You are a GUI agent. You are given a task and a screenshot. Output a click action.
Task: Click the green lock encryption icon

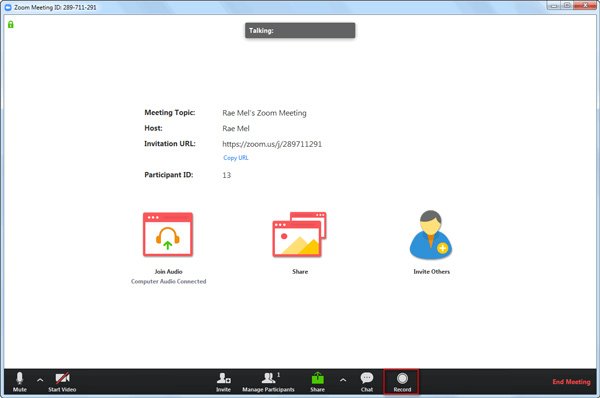[x=11, y=24]
